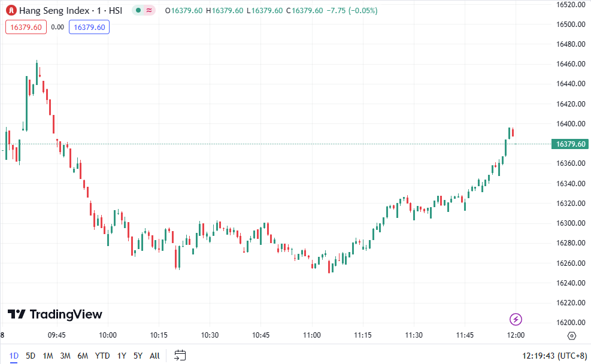Viewport: 591px width, 364px height.
Task: Open the Go to date calendar icon
Action: (x=180, y=356)
